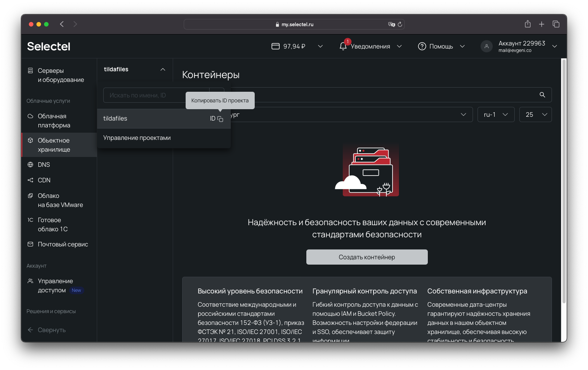Click the Selectel logo
Viewport: 588px width, 370px height.
[x=49, y=46]
